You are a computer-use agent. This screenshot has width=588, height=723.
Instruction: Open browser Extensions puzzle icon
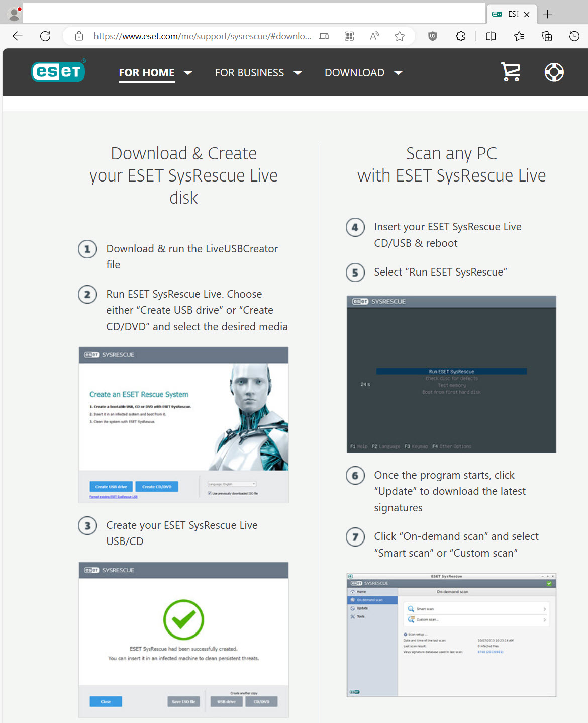(x=460, y=36)
